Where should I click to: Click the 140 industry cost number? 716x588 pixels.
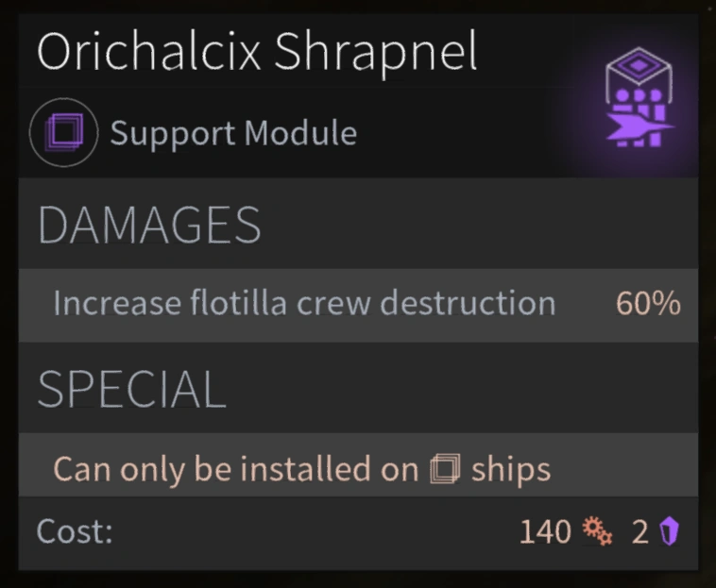pyautogui.click(x=545, y=532)
